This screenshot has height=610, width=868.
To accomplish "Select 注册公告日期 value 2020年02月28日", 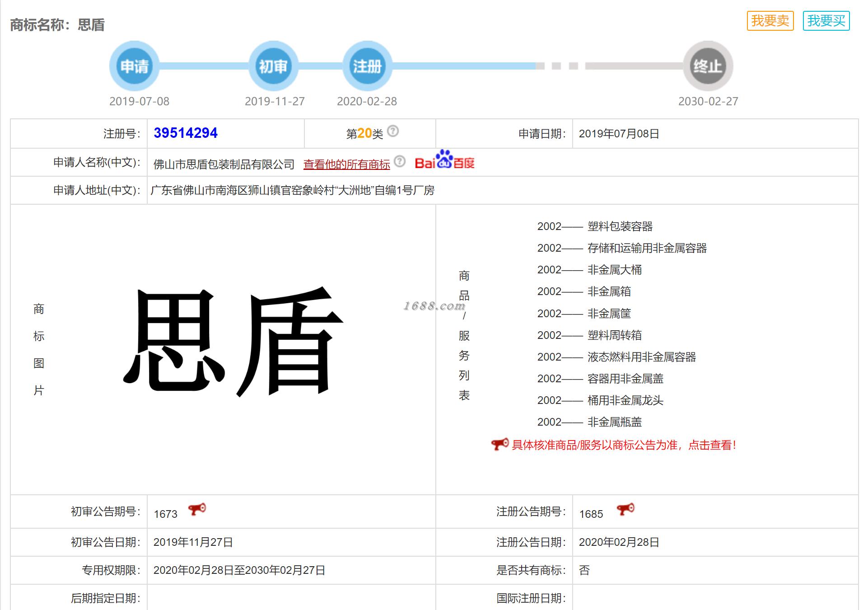I will click(x=619, y=542).
